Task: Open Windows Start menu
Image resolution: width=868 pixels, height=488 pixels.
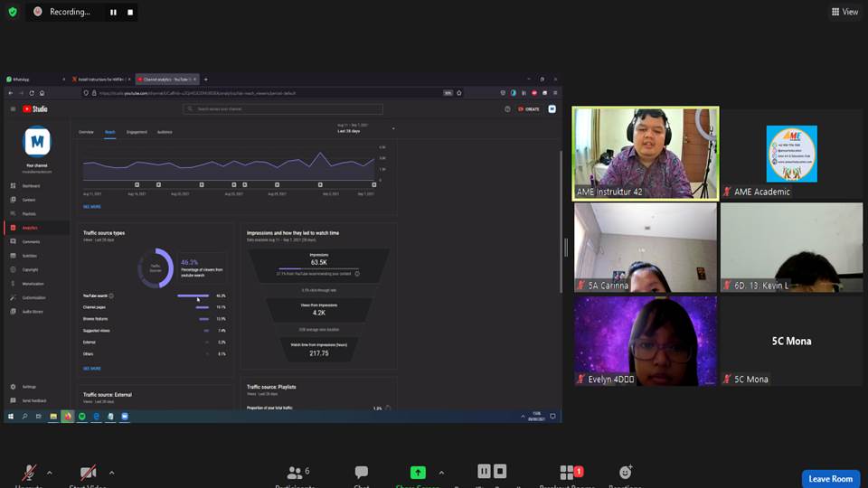Action: tap(11, 417)
